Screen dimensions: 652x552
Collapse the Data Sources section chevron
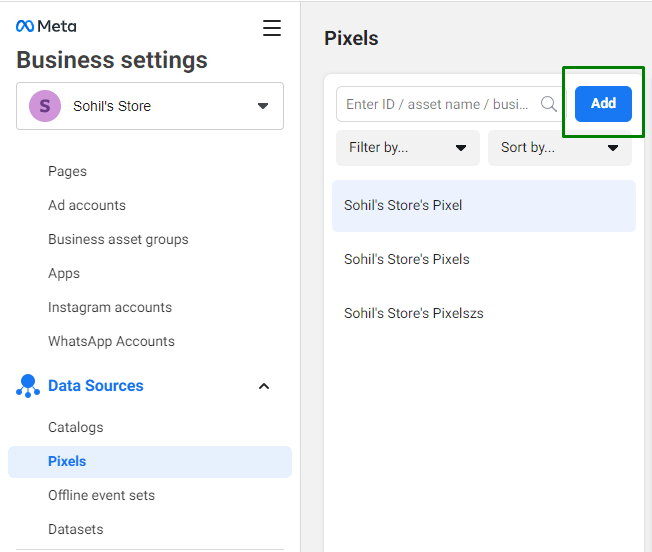[264, 386]
